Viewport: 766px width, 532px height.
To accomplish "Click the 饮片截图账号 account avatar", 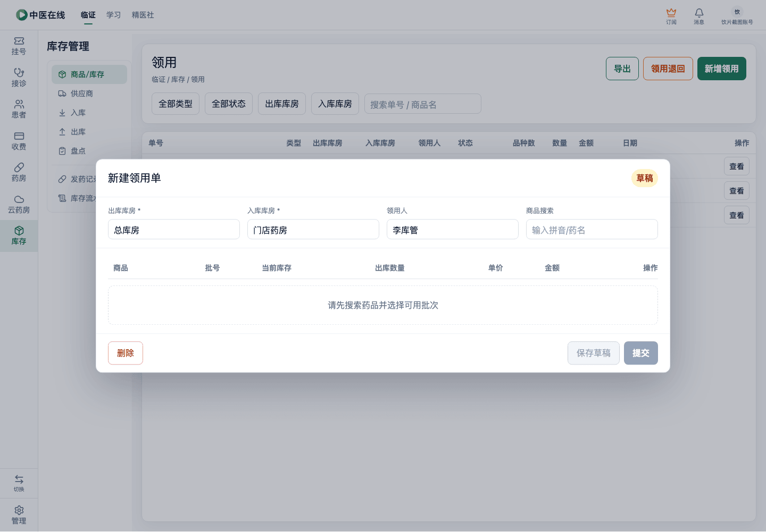I will click(737, 12).
